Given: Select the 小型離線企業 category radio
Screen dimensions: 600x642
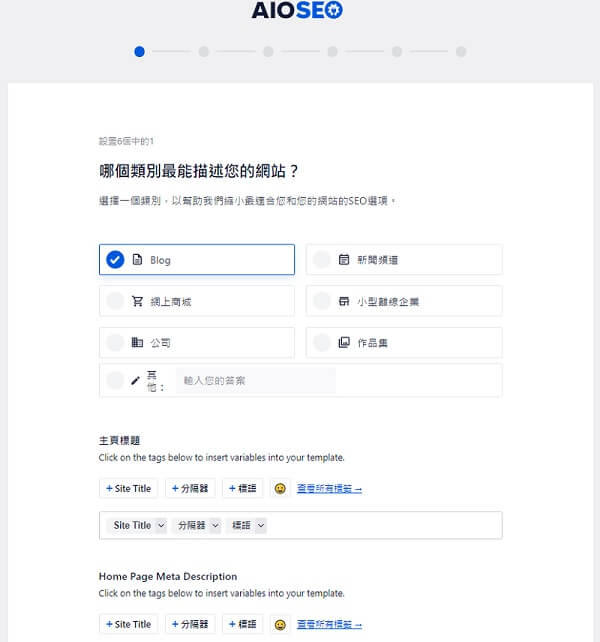Looking at the screenshot, I should (x=322, y=301).
